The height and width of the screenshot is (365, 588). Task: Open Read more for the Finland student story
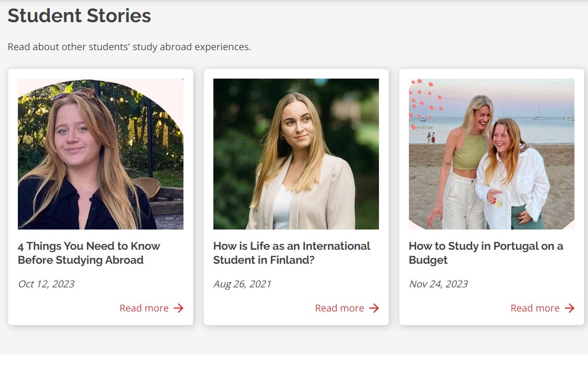tap(339, 308)
